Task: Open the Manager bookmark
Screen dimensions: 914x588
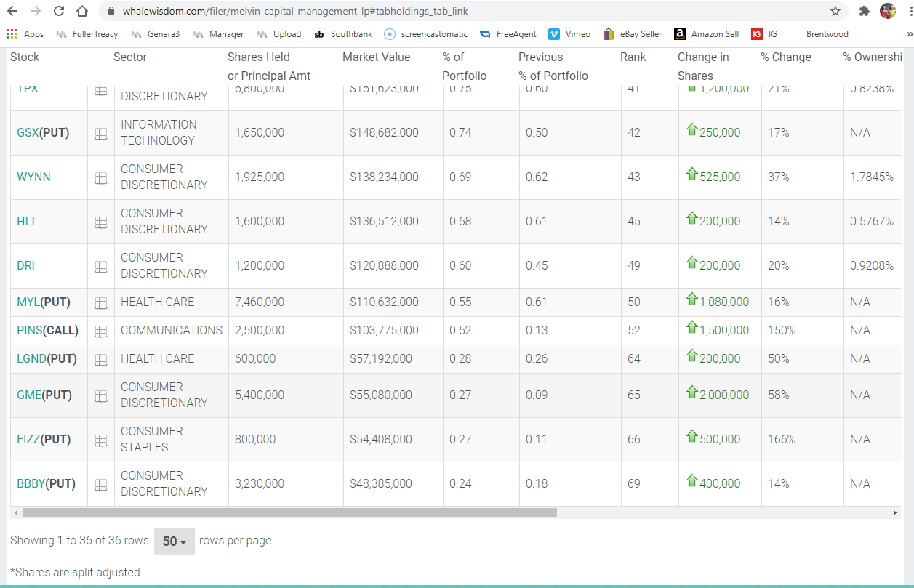Action: pos(218,34)
